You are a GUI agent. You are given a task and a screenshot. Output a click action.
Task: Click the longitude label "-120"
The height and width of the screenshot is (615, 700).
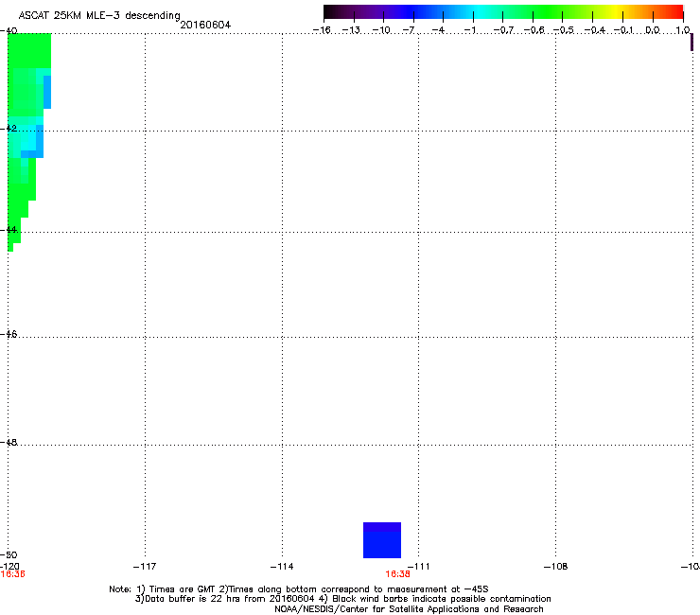pyautogui.click(x=9, y=566)
